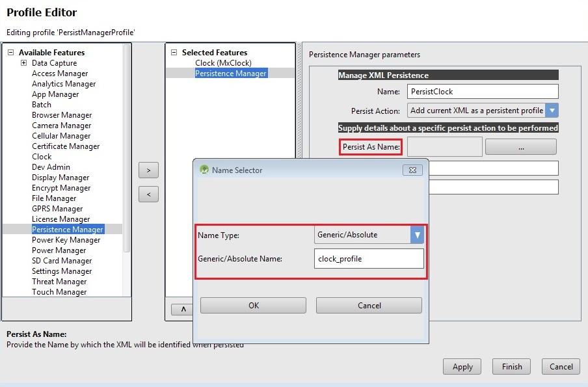This screenshot has height=387, width=588.
Task: Click the Available Features list scrollbar
Action: coord(127,150)
